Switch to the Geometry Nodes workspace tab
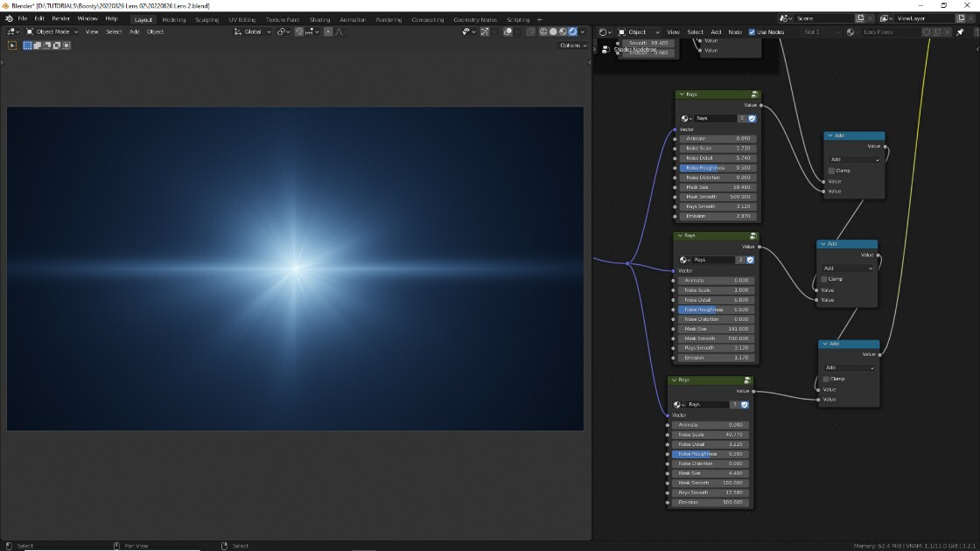 tap(475, 19)
